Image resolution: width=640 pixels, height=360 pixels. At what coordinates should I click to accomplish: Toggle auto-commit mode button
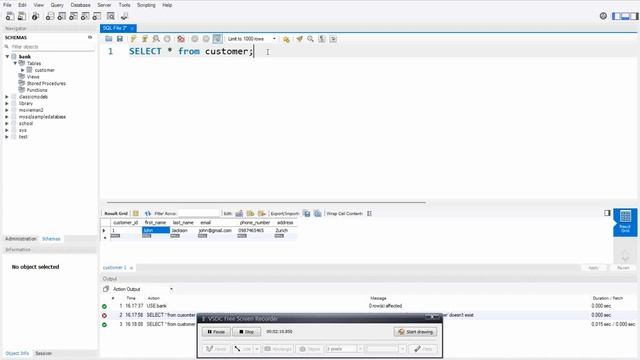pyautogui.click(x=218, y=39)
